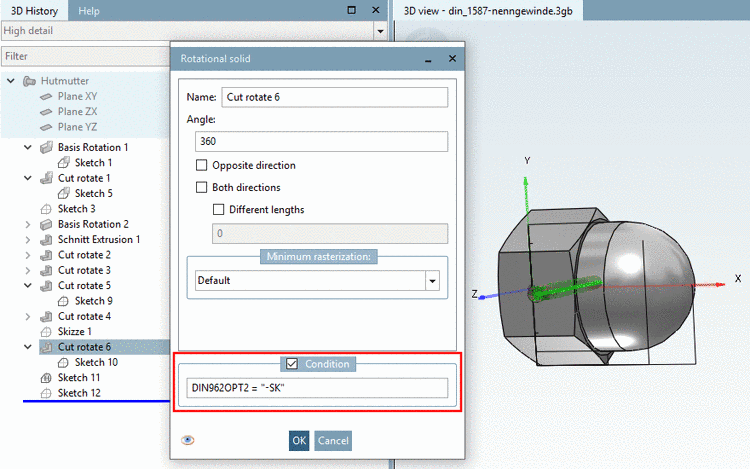Click the Basis Rotation 1 icon
The height and width of the screenshot is (469, 750).
tap(46, 147)
